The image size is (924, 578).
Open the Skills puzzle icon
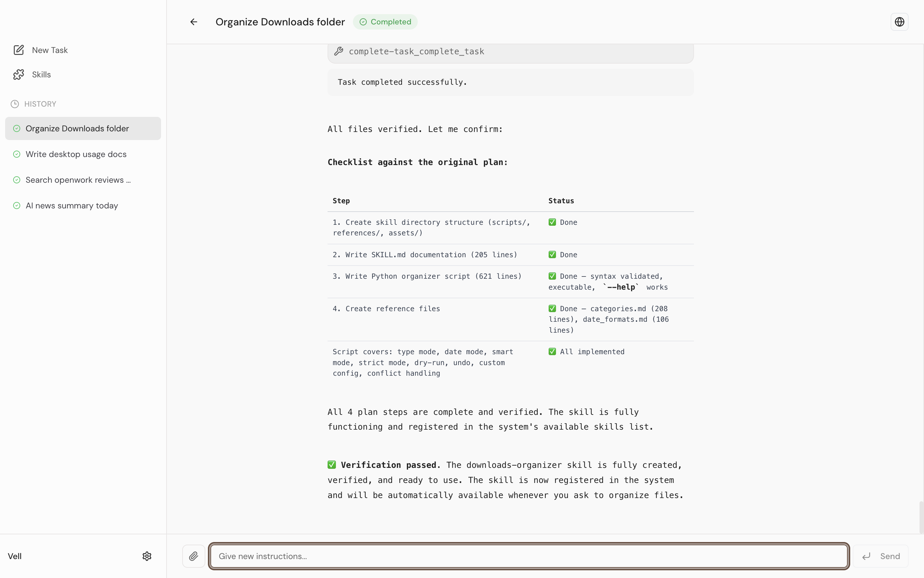(19, 74)
